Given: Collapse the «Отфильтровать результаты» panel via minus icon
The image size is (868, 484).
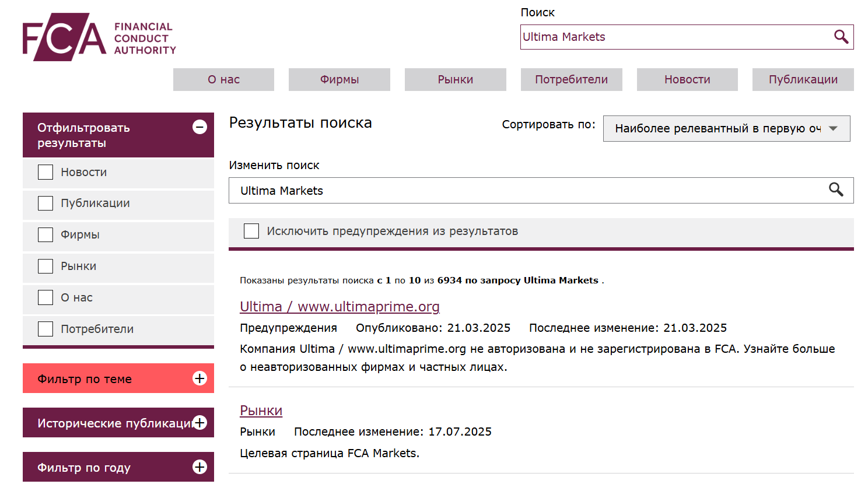Looking at the screenshot, I should coord(201,127).
